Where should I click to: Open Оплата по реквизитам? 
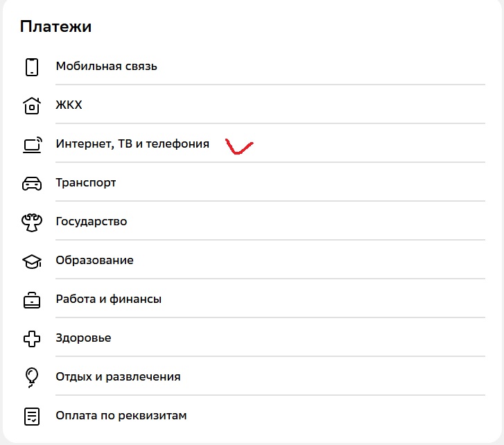pos(121,416)
